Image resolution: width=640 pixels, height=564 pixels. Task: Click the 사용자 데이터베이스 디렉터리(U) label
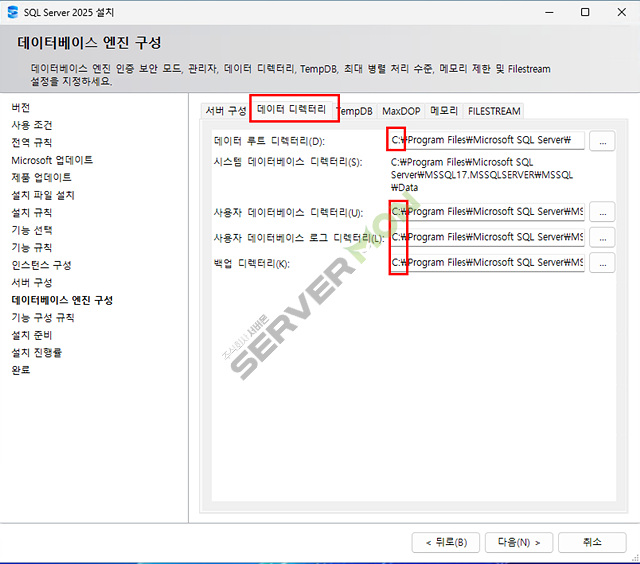pos(288,213)
